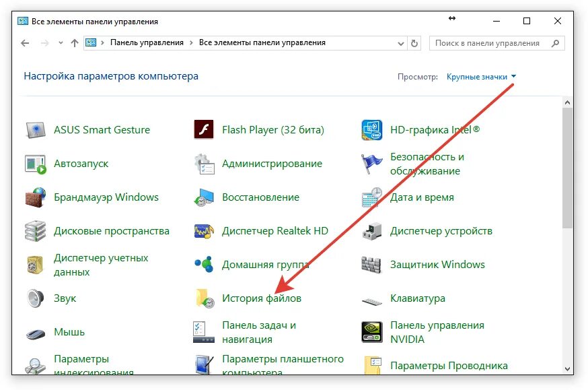
Task: Click the Безопасность и обслуживание flag icon
Action: pyautogui.click(x=371, y=164)
